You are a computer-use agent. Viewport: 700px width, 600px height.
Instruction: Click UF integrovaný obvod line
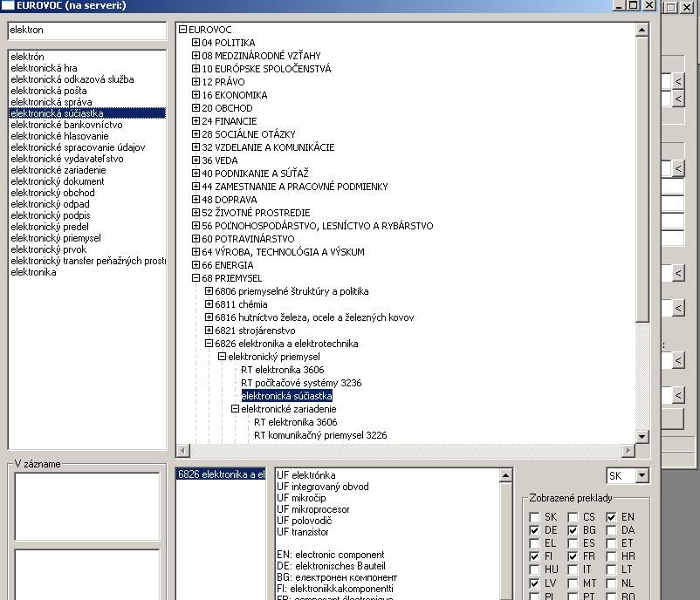pyautogui.click(x=323, y=487)
